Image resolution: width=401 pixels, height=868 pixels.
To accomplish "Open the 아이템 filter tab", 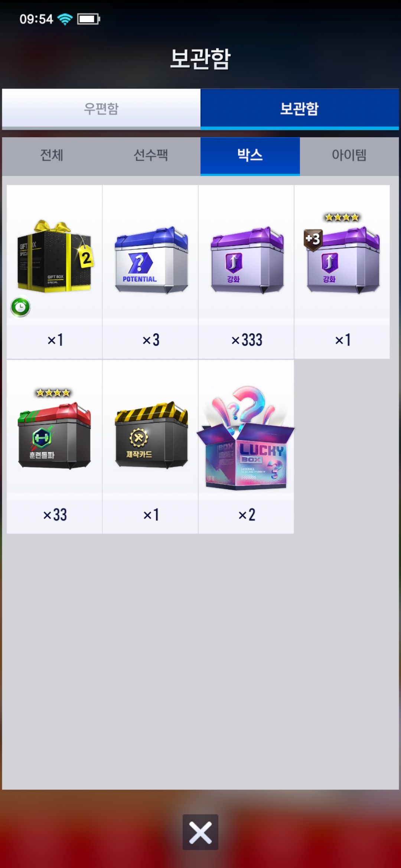I will (349, 155).
